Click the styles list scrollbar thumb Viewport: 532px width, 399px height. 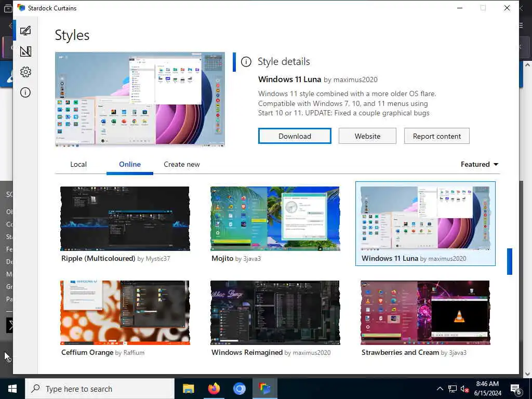(x=509, y=261)
